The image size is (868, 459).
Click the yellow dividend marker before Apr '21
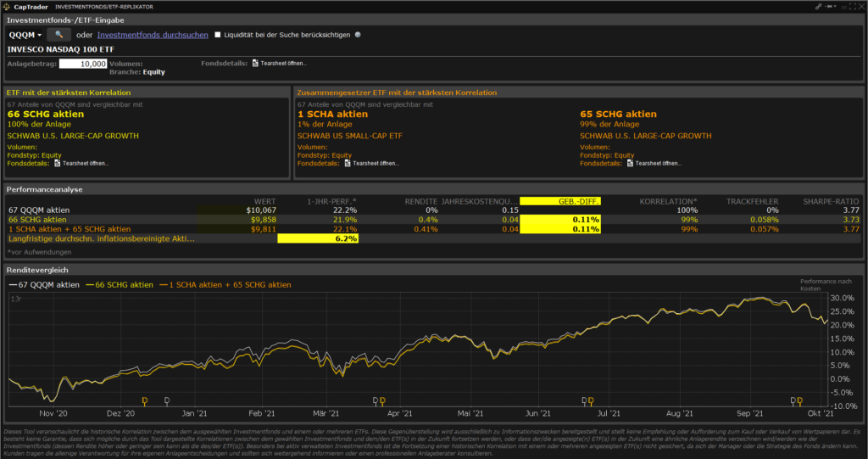(382, 400)
